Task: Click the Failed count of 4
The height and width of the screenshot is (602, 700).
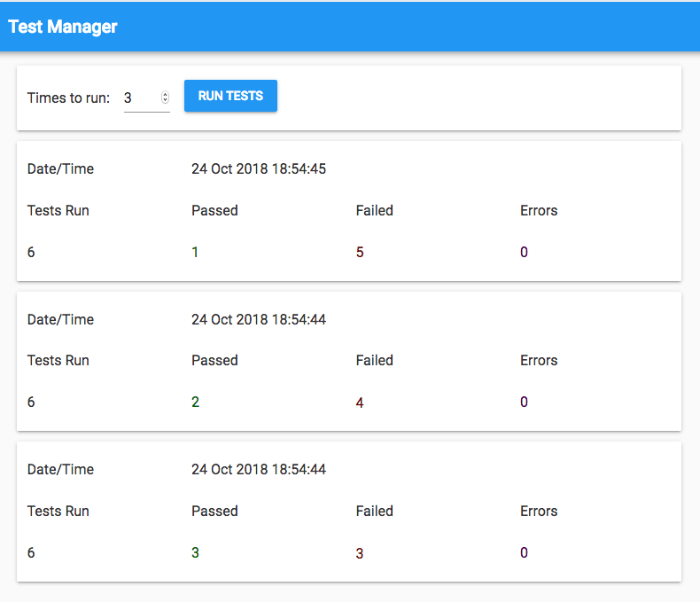Action: [360, 403]
